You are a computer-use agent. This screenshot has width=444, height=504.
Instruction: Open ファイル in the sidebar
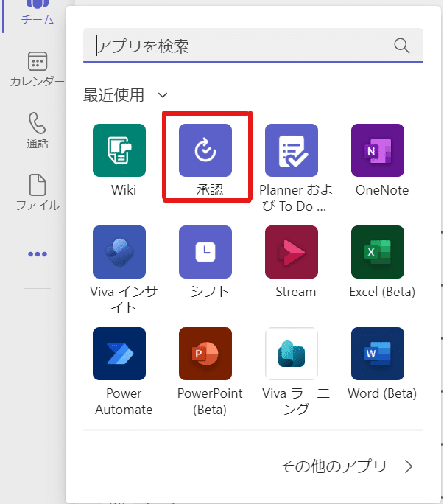click(x=38, y=192)
